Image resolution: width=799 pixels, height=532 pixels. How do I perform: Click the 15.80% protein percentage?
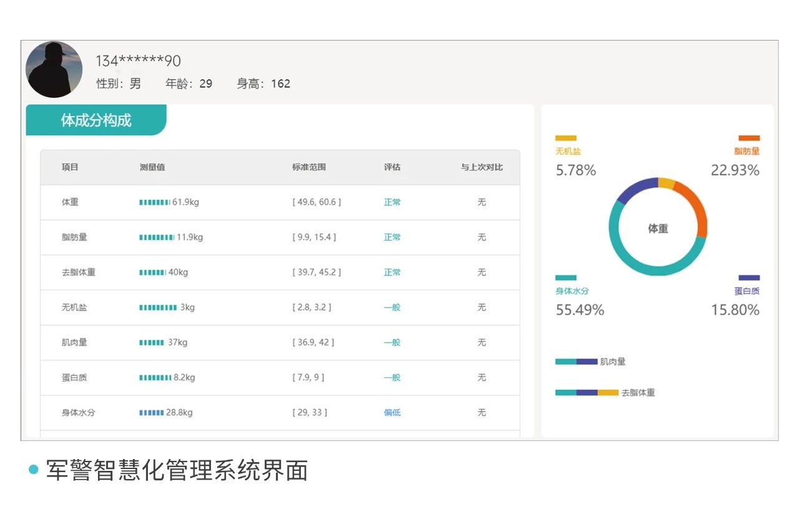(x=735, y=310)
